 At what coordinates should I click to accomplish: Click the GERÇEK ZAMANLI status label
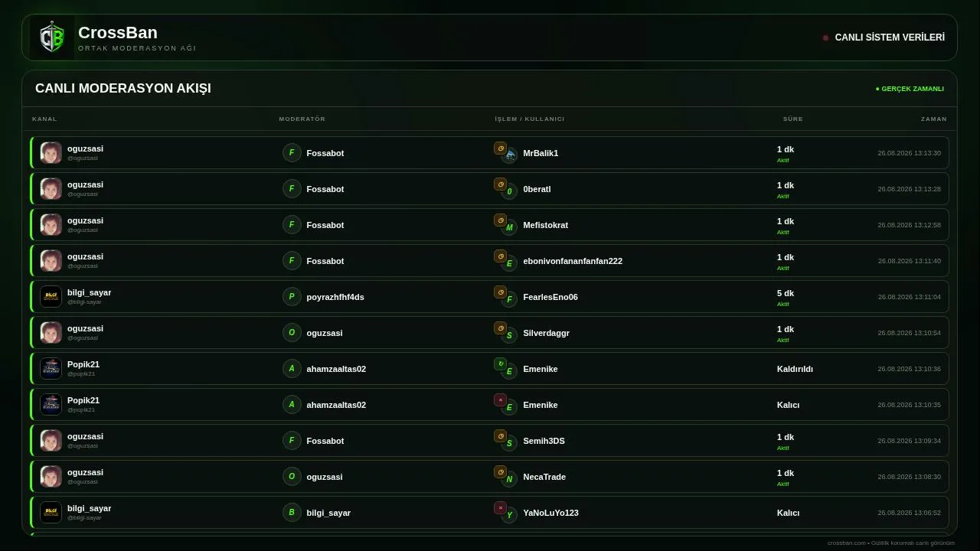(910, 89)
